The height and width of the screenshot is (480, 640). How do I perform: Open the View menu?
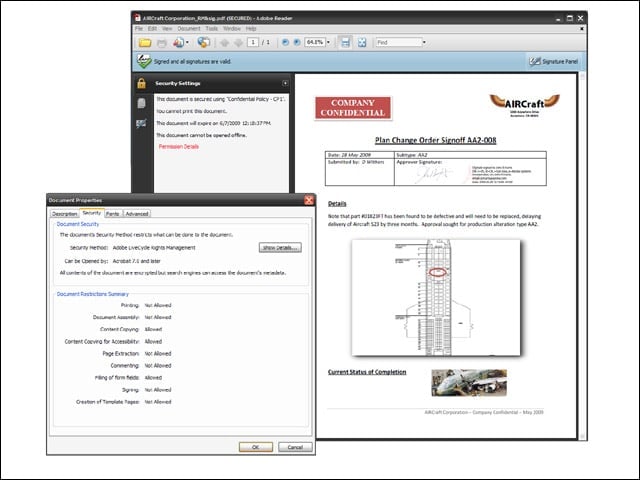[167, 29]
